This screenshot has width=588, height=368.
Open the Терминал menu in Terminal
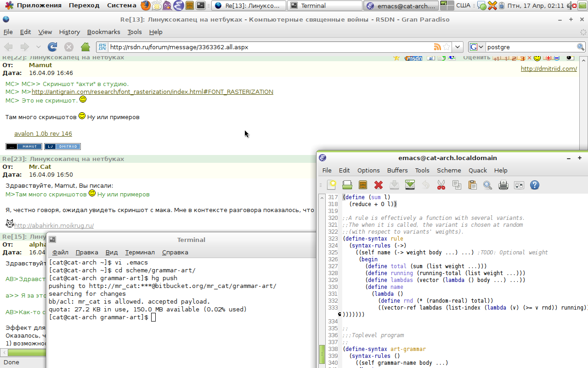pyautogui.click(x=140, y=252)
